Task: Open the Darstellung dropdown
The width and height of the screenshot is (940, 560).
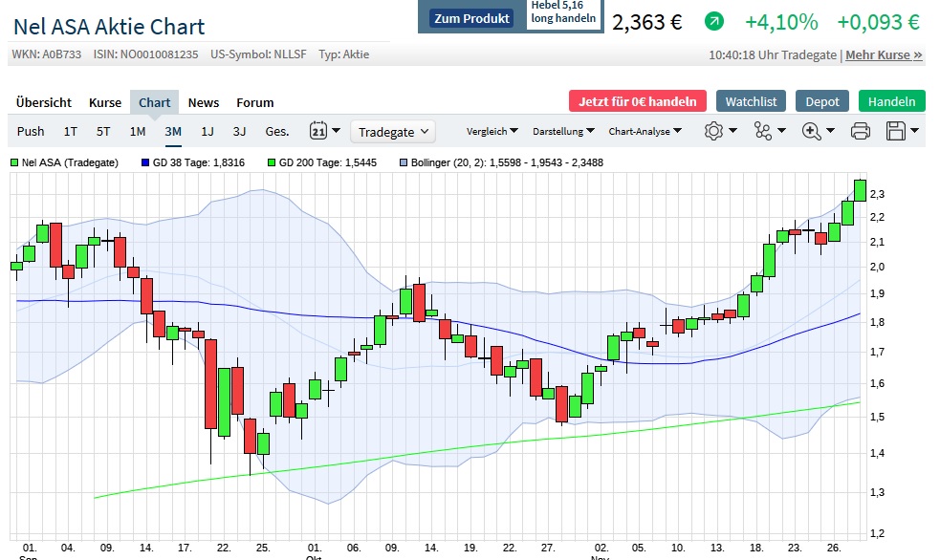Action: tap(563, 131)
